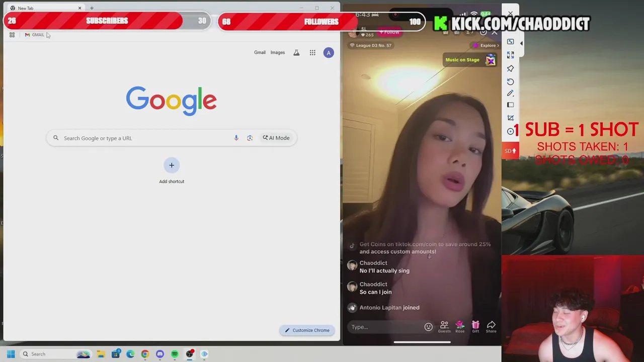Share the live stream

[x=491, y=327]
